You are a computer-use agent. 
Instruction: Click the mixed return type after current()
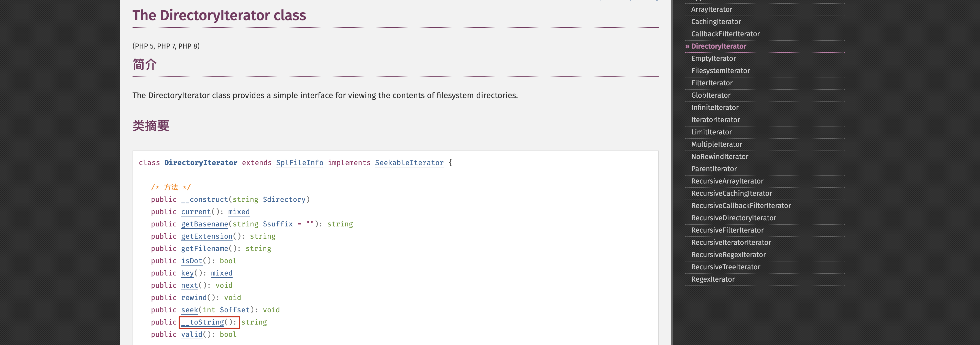click(x=239, y=212)
